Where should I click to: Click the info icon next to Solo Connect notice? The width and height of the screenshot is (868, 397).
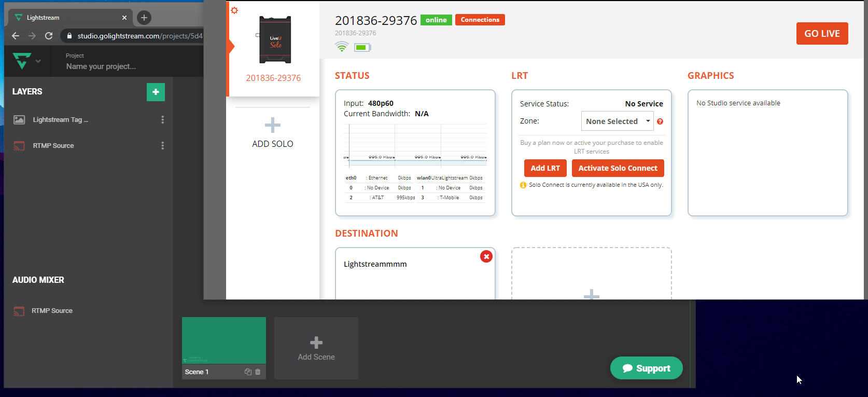point(523,185)
